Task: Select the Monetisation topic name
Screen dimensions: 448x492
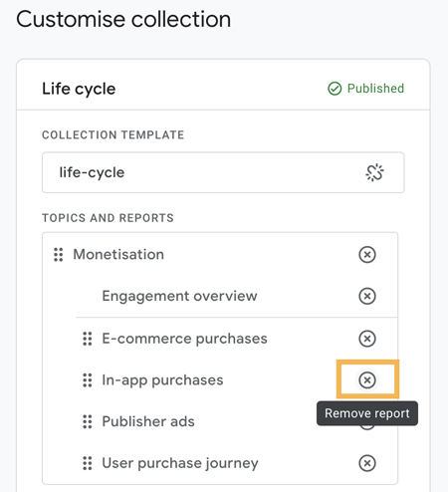Action: coord(118,255)
